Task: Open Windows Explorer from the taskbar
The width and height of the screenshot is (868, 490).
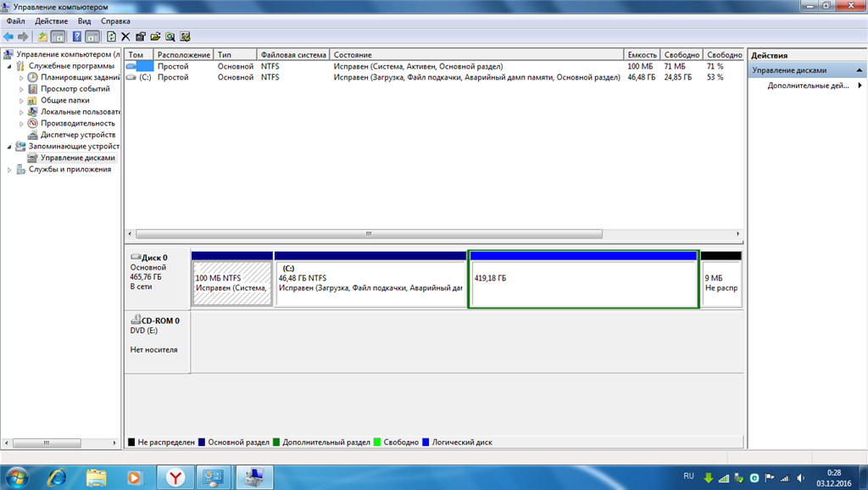Action: coord(97,477)
